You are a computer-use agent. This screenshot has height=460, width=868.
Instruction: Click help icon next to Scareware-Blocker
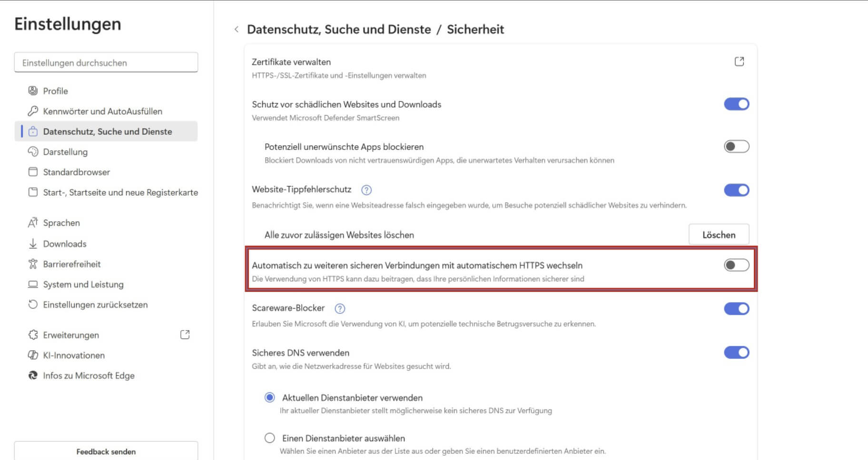point(340,309)
